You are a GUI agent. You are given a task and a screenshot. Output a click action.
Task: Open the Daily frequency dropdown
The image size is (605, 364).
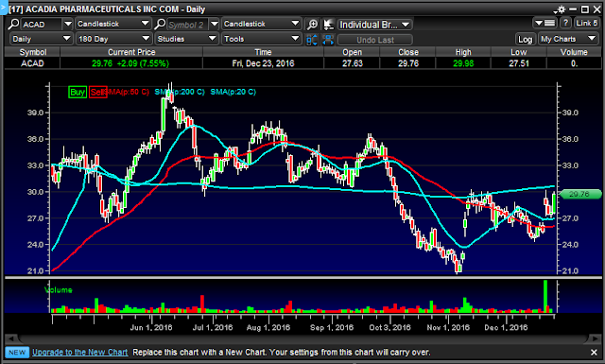41,39
